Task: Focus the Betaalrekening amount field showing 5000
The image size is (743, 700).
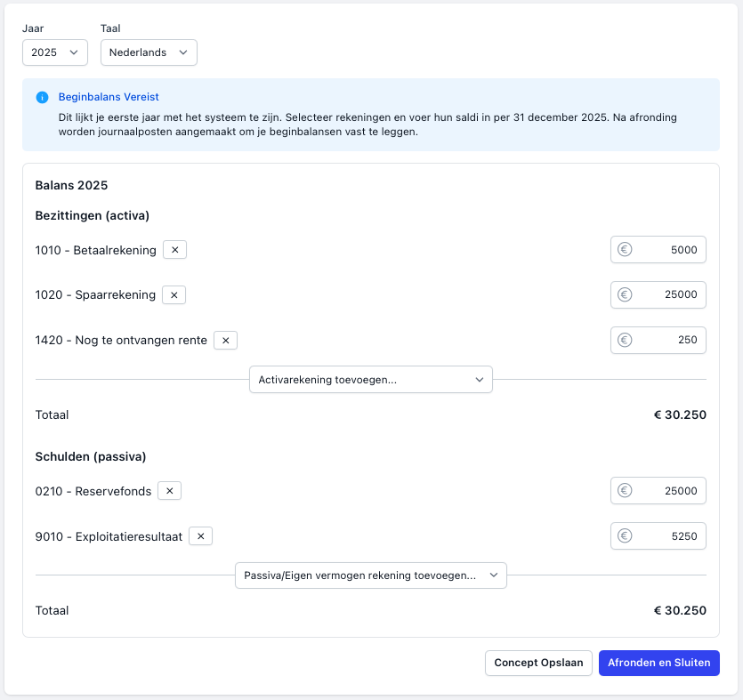Action: pyautogui.click(x=667, y=250)
